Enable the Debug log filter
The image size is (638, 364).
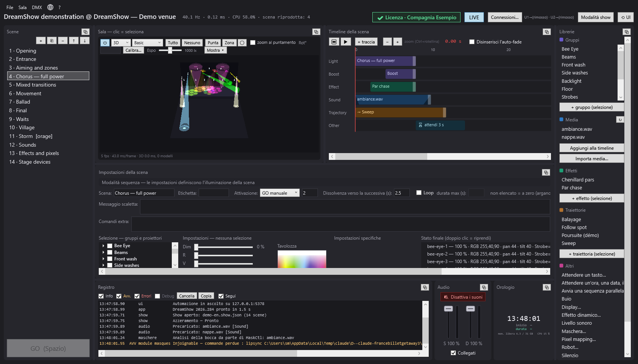(x=157, y=296)
